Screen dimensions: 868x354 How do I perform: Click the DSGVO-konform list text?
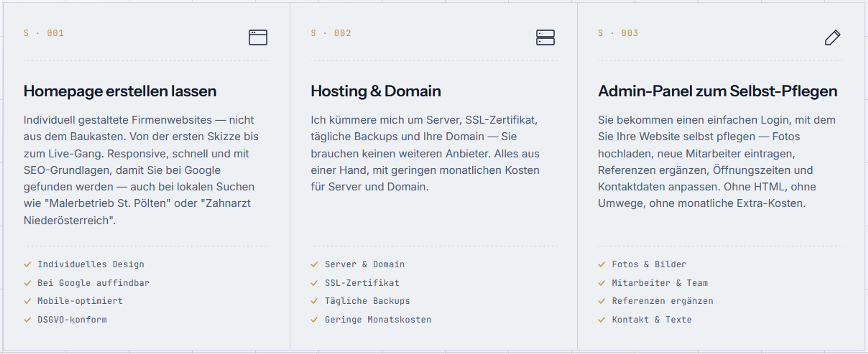pos(72,320)
